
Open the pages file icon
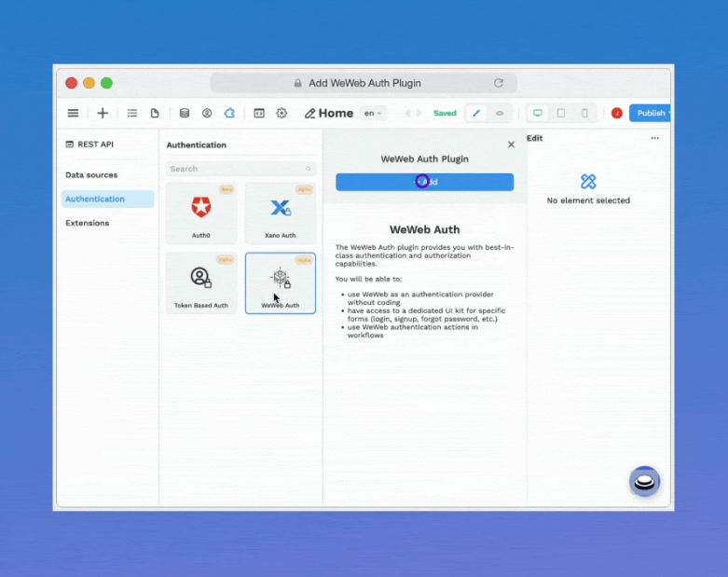[x=155, y=113]
